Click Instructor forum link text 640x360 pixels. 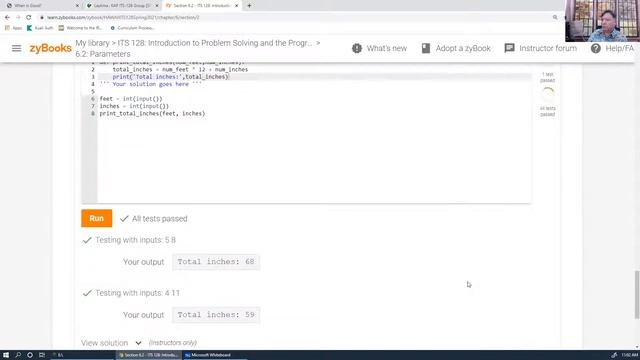click(x=548, y=48)
